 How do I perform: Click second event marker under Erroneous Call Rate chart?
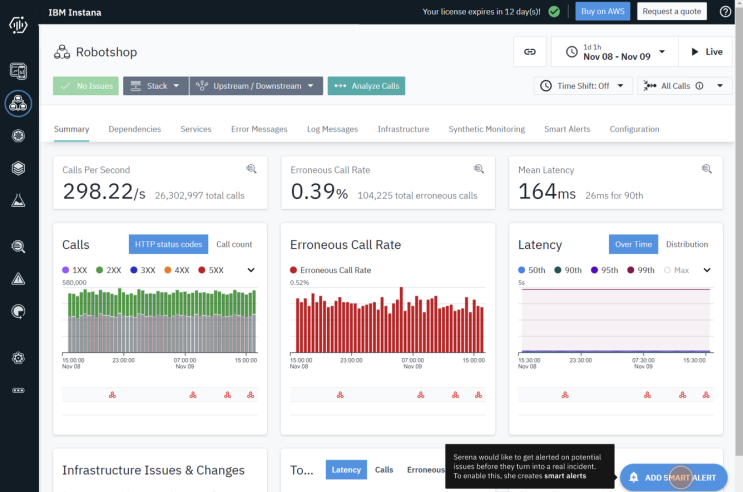tap(421, 395)
